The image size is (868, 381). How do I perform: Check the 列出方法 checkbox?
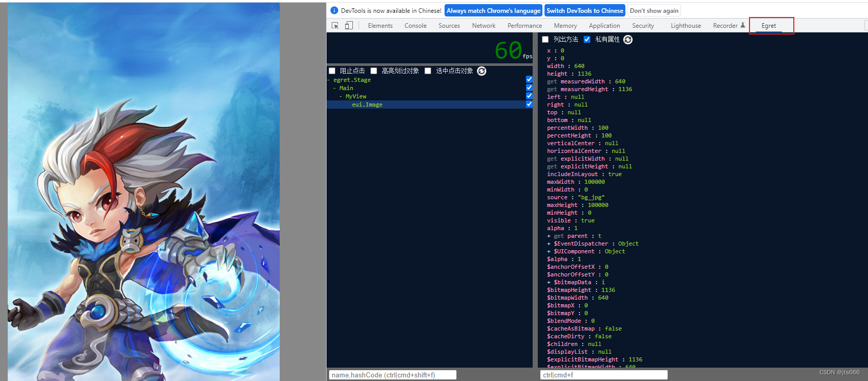pos(546,40)
